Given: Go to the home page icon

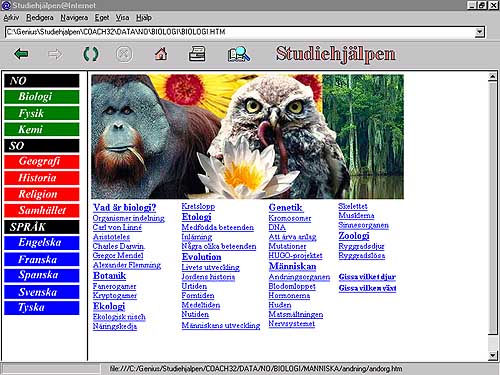Looking at the screenshot, I should point(161,54).
